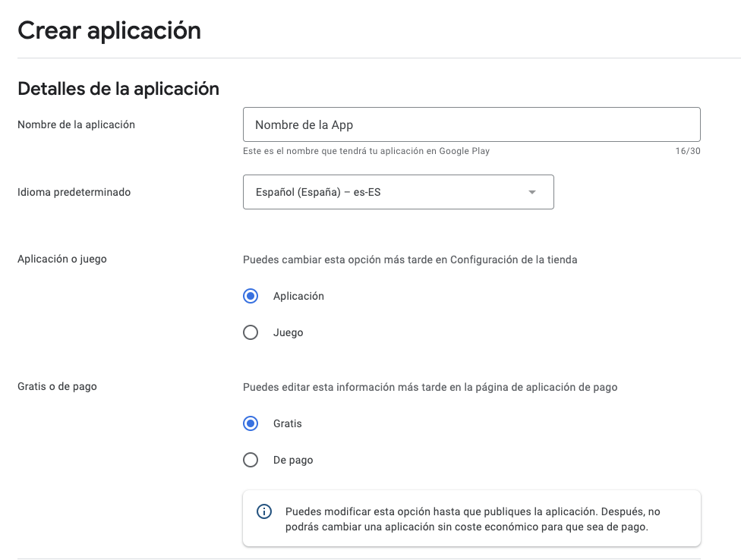
Task: Click the Crear aplicación page title
Action: click(x=109, y=30)
